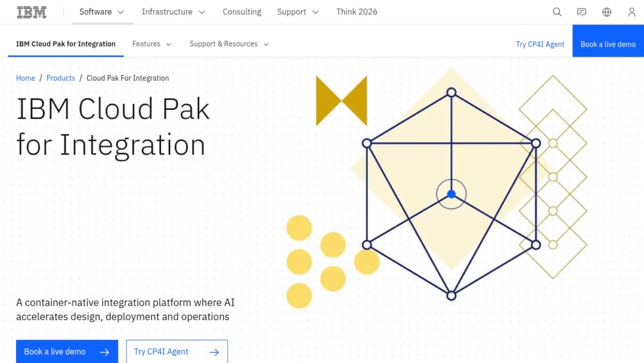Screen dimensions: 644x363
Task: Expand the Infrastructure menu
Action: click(174, 12)
